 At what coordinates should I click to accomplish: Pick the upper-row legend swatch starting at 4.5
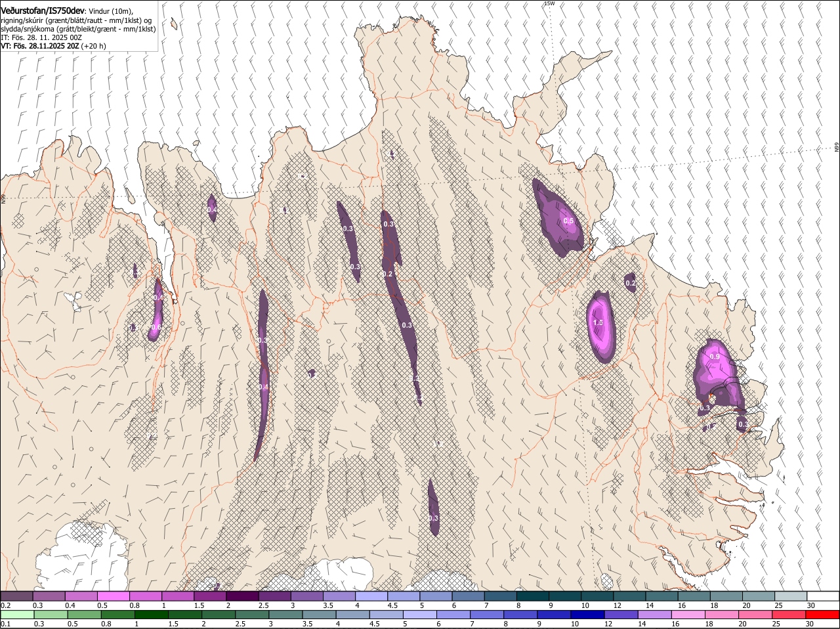tap(404, 596)
